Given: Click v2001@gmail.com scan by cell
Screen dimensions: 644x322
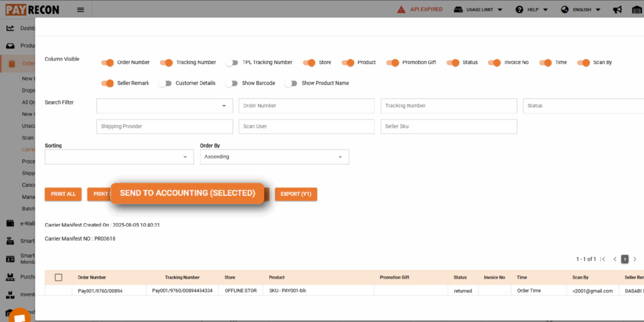Looking at the screenshot, I should point(592,291).
